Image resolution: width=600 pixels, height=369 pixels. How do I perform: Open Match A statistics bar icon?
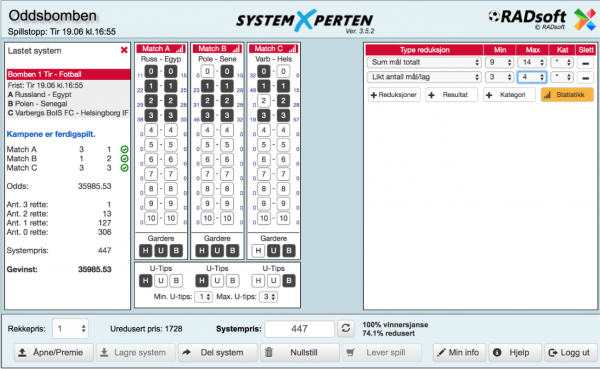[179, 49]
